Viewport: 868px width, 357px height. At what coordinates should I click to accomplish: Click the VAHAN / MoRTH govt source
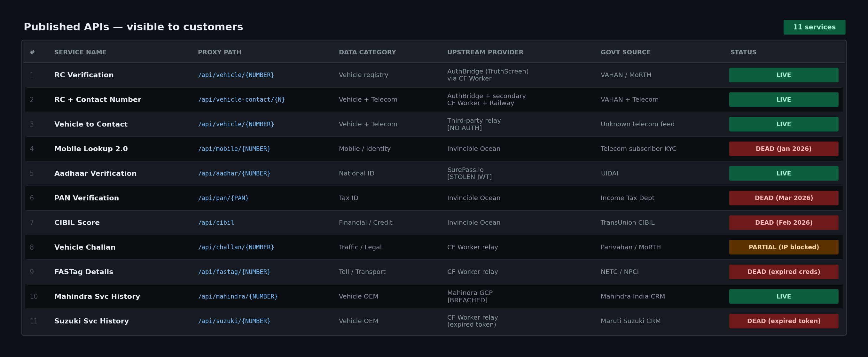626,75
